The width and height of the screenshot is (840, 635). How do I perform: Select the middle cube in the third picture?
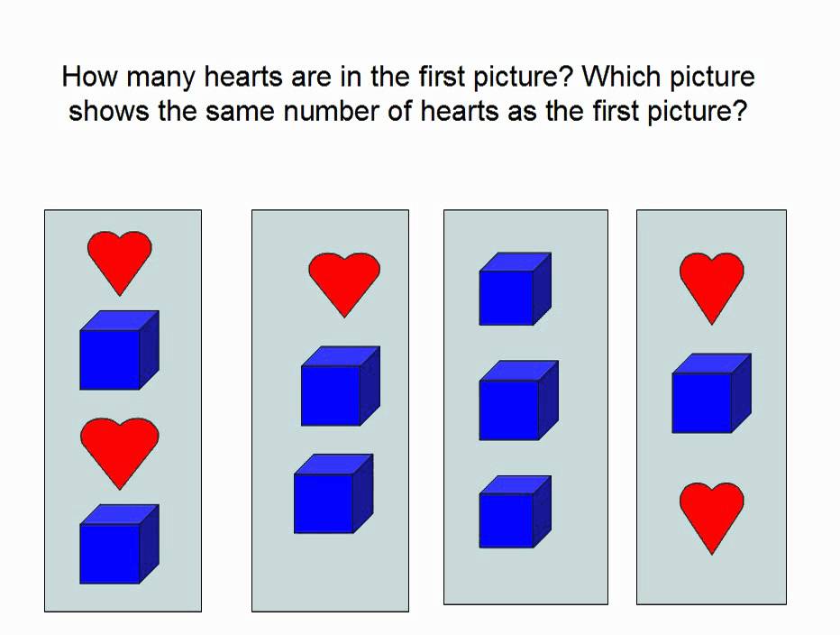517,400
